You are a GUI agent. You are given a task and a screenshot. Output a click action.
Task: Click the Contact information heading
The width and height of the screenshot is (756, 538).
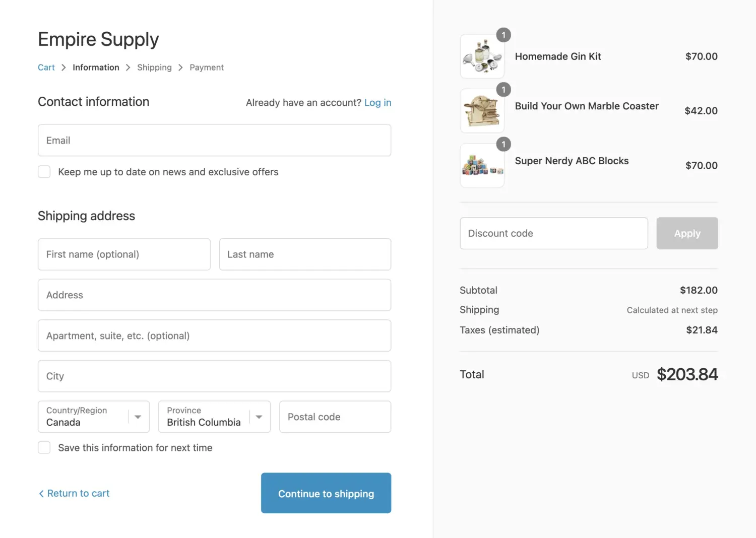[93, 102]
